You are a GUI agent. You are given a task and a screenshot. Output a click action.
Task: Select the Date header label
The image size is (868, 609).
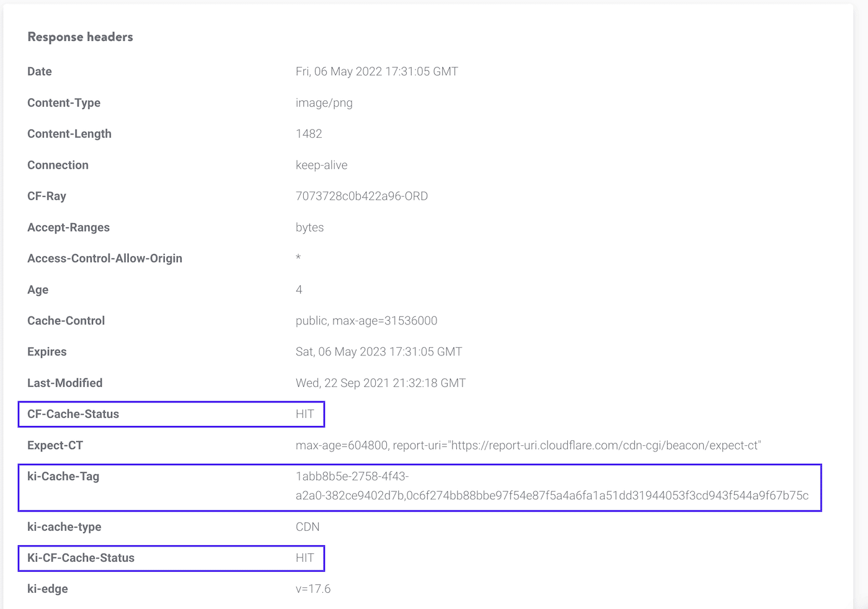click(39, 71)
